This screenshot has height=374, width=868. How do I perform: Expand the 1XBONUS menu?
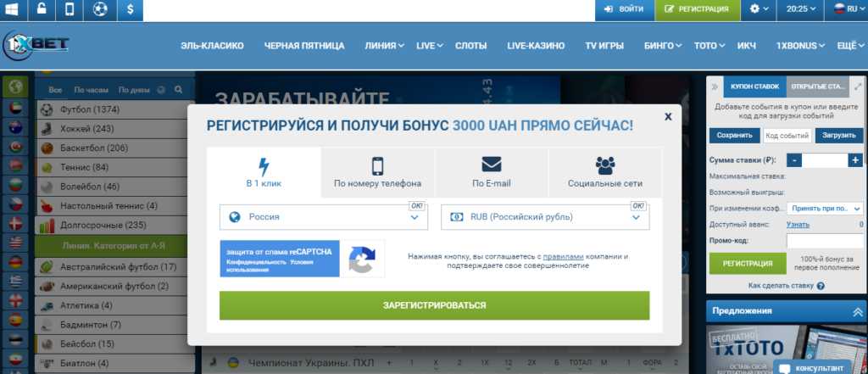[x=800, y=46]
